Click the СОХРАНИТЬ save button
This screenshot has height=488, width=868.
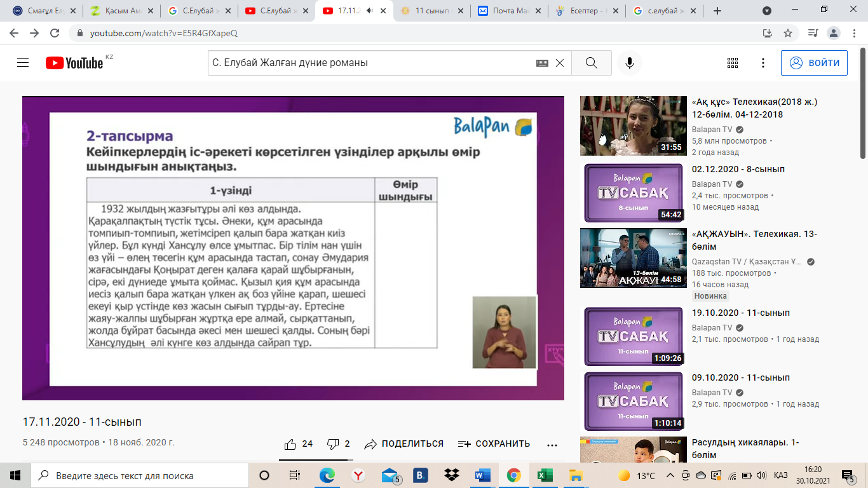click(x=494, y=444)
